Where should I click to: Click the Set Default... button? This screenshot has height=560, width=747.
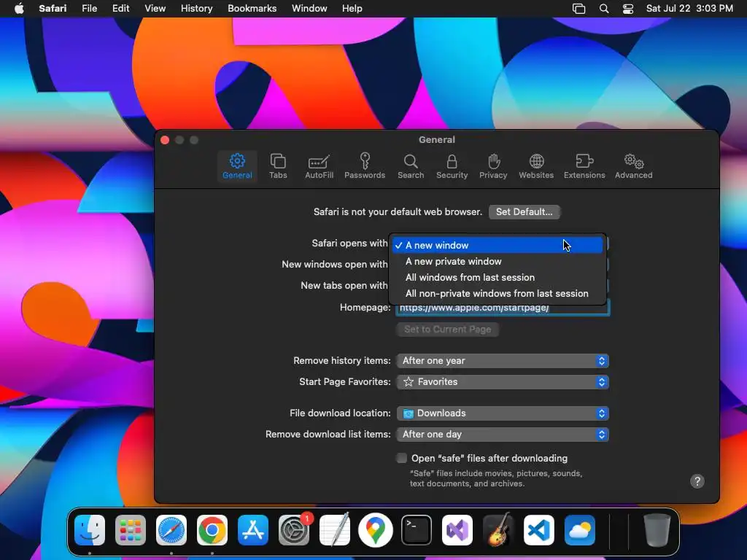[x=524, y=212]
